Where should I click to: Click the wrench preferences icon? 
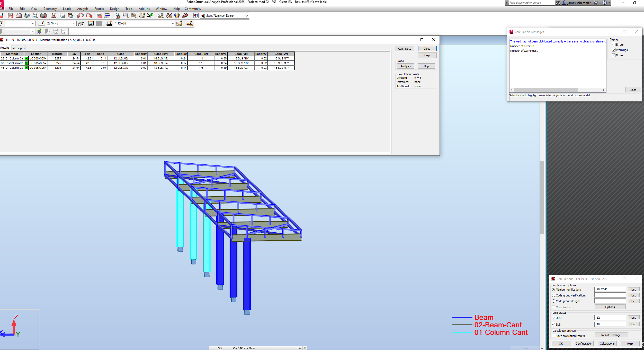tap(185, 16)
